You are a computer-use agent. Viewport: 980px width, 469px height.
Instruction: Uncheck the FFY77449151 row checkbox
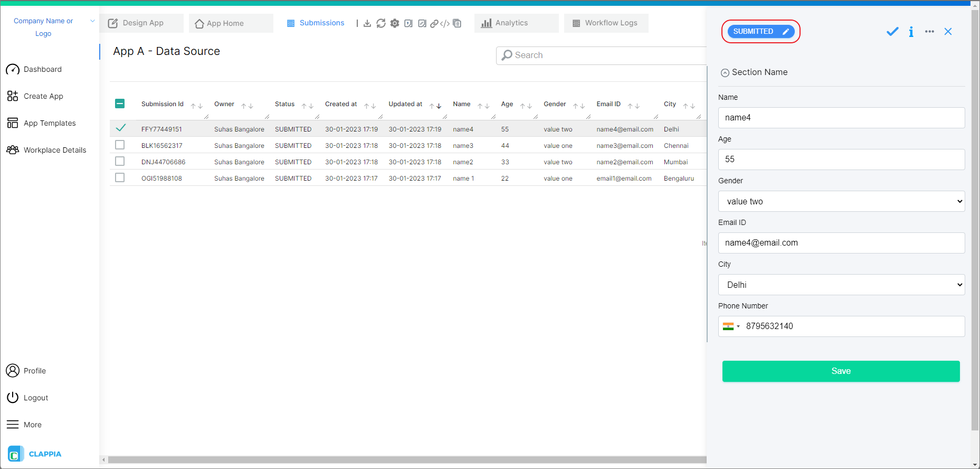[x=120, y=128]
